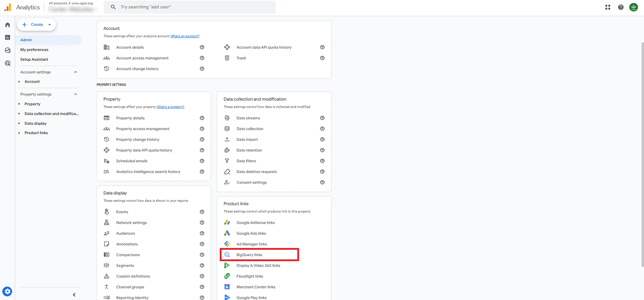Open the "What's an account?" link

tap(185, 36)
